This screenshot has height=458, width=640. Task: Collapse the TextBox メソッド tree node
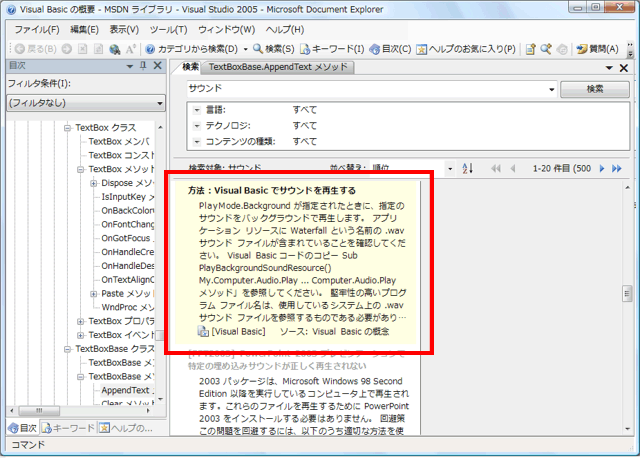point(80,169)
